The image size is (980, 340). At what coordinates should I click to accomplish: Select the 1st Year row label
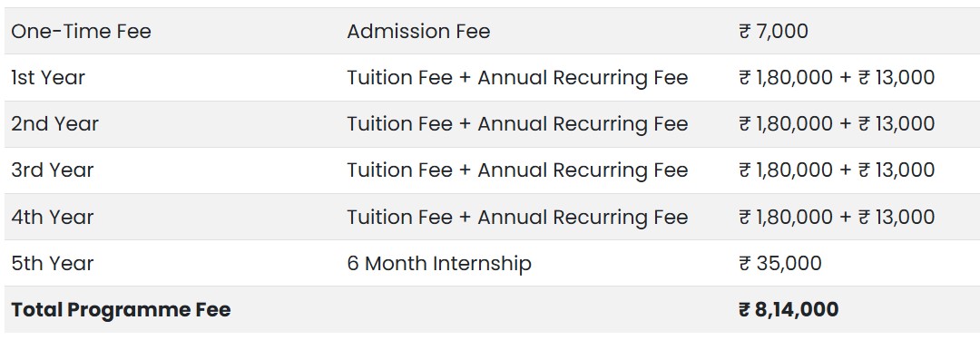(x=48, y=77)
